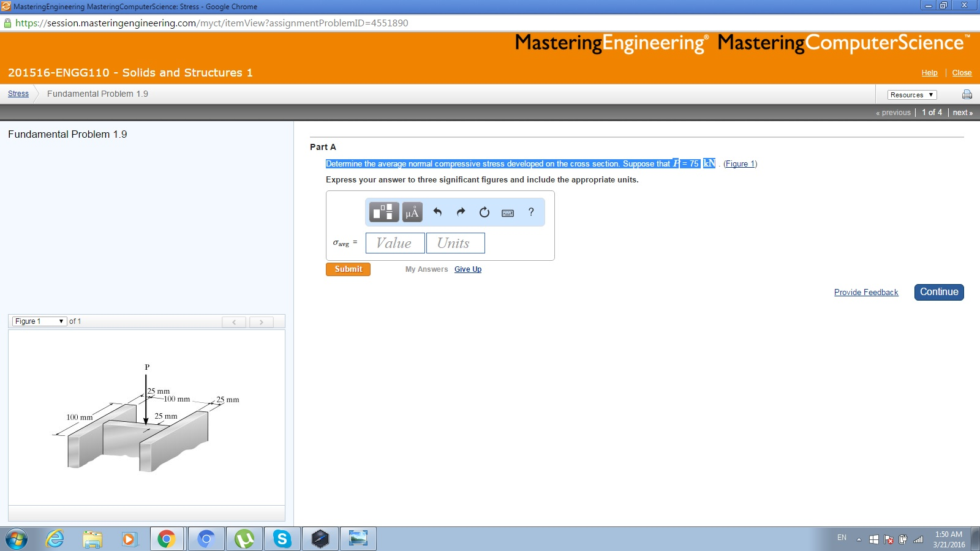This screenshot has width=980, height=551.
Task: Click the Give Up link
Action: click(467, 269)
